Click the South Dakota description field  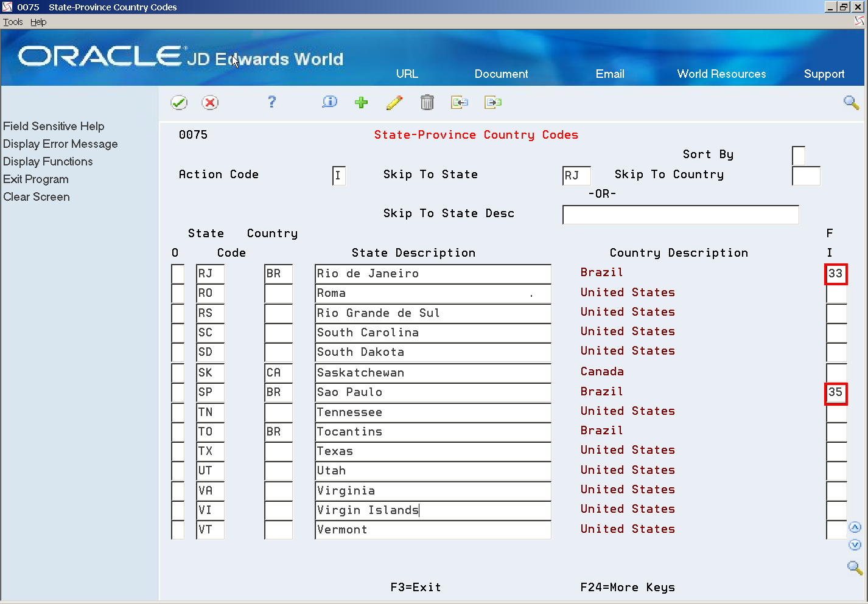433,352
